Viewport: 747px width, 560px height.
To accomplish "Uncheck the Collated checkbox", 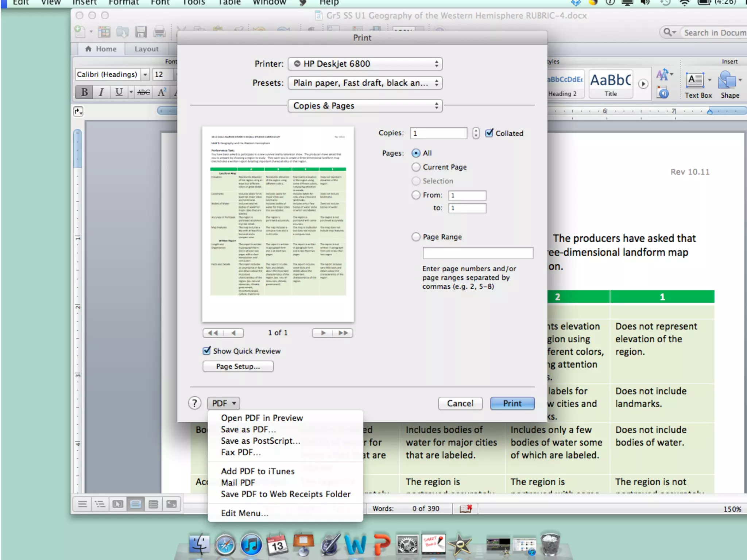I will pos(489,133).
